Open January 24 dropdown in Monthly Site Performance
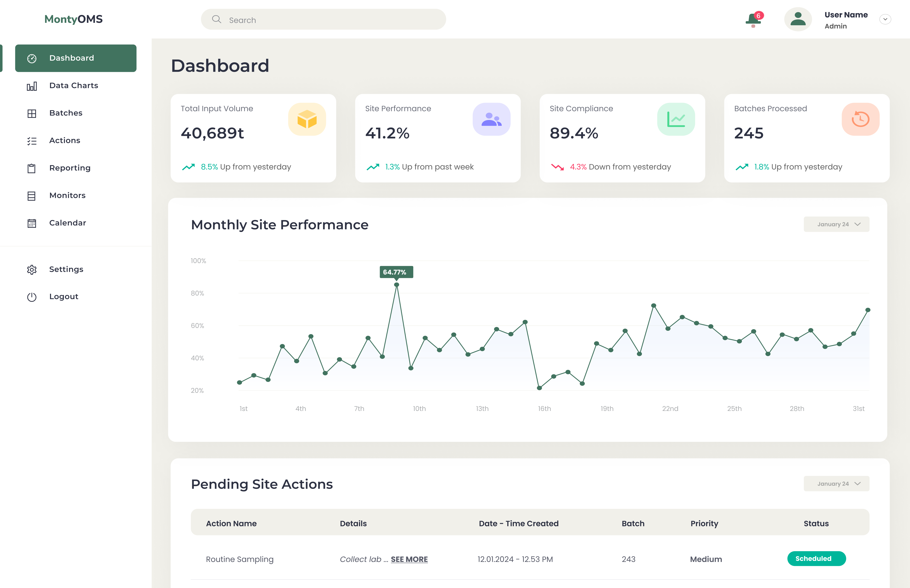This screenshot has width=910, height=588. (836, 224)
